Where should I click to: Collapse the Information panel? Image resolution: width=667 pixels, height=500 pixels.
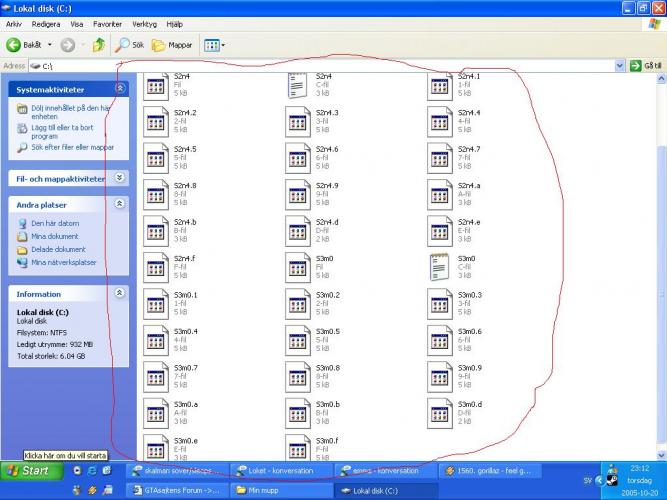pyautogui.click(x=120, y=293)
